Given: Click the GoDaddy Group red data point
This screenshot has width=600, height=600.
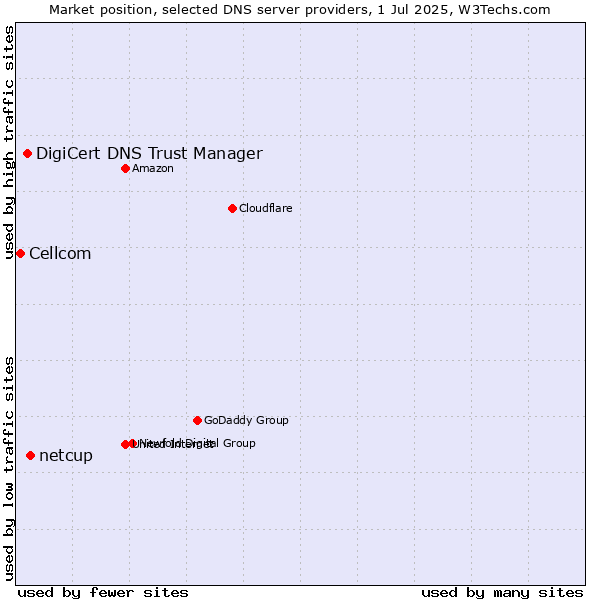Looking at the screenshot, I should (x=197, y=421).
